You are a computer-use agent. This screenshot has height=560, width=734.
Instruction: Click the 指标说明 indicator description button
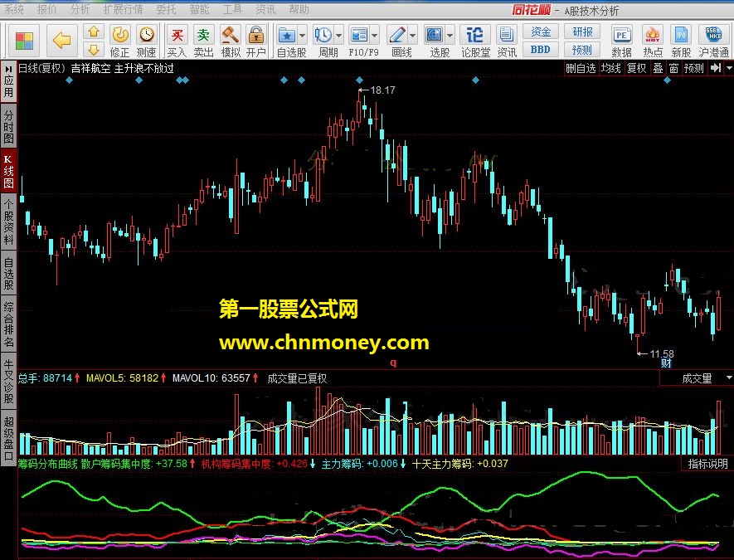pos(707,464)
